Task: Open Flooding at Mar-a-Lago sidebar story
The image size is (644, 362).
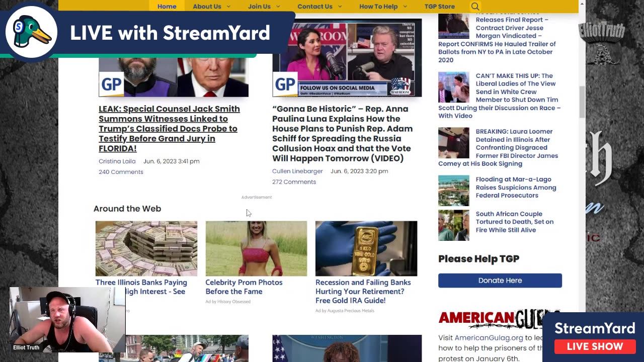Action: point(516,187)
